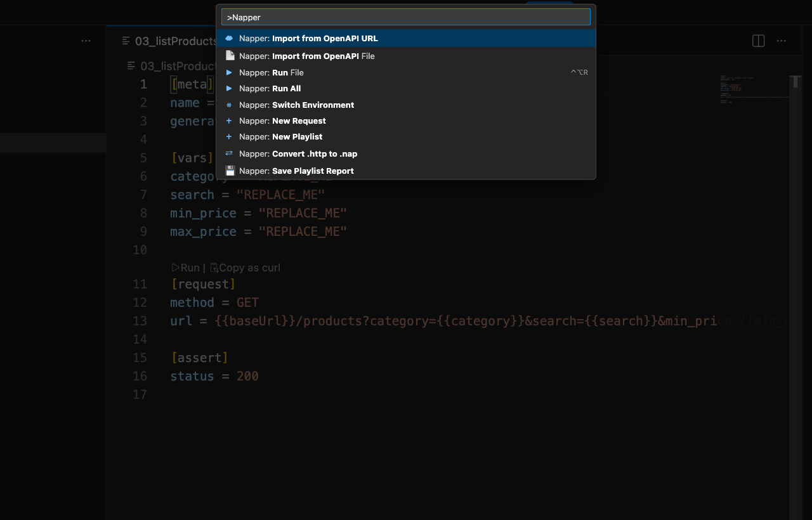Click the swap arrows icon beside Convert .http to .nap
The height and width of the screenshot is (520, 812).
tap(229, 153)
